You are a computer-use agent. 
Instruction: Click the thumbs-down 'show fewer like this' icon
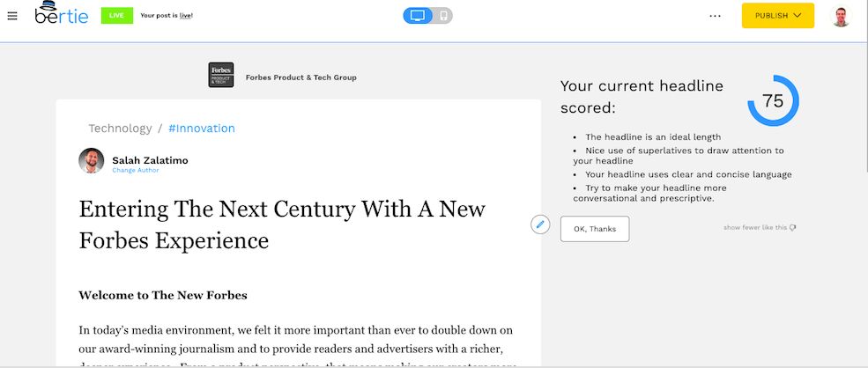click(793, 228)
